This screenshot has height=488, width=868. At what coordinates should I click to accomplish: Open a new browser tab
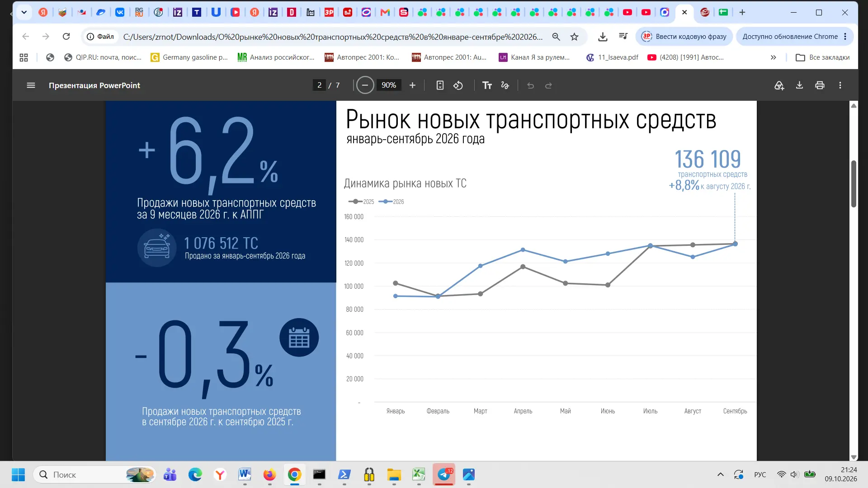pos(742,12)
